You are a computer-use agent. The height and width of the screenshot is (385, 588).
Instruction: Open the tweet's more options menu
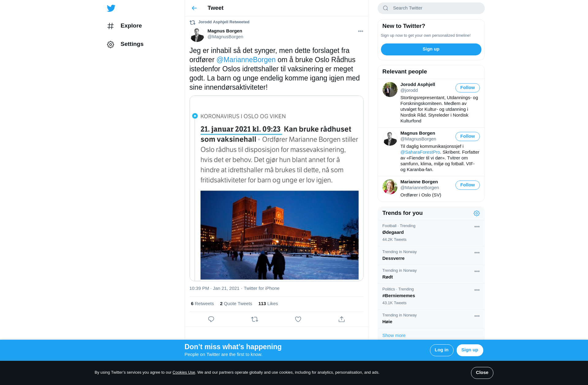pyautogui.click(x=360, y=31)
